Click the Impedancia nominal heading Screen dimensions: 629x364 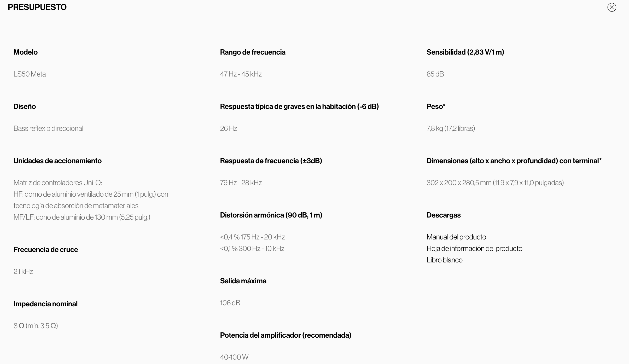pyautogui.click(x=45, y=304)
